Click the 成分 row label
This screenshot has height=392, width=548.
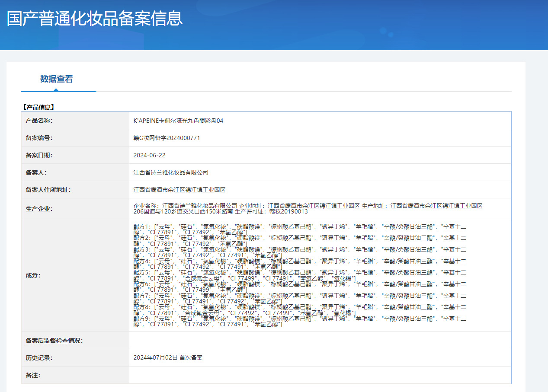[x=33, y=275]
